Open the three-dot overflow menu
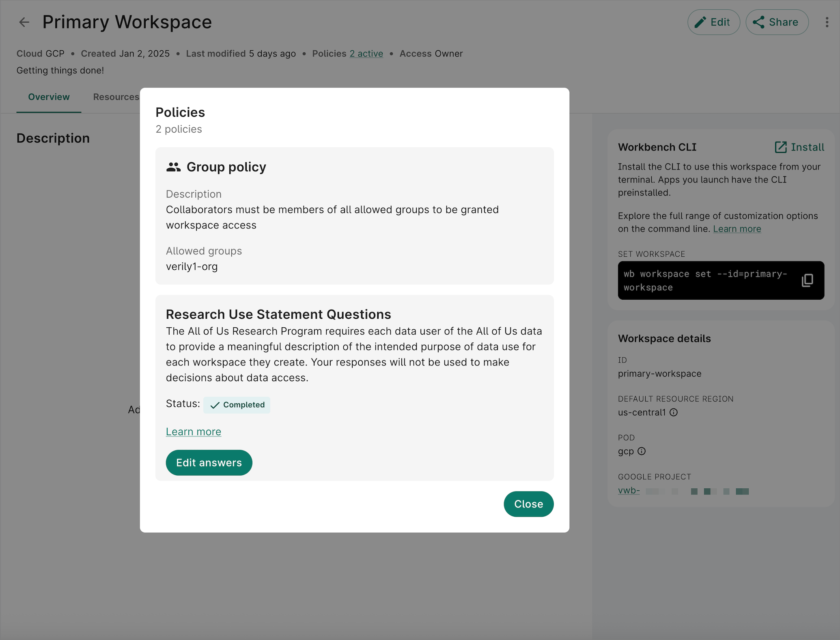Screen dimensions: 840x640 coord(827,22)
